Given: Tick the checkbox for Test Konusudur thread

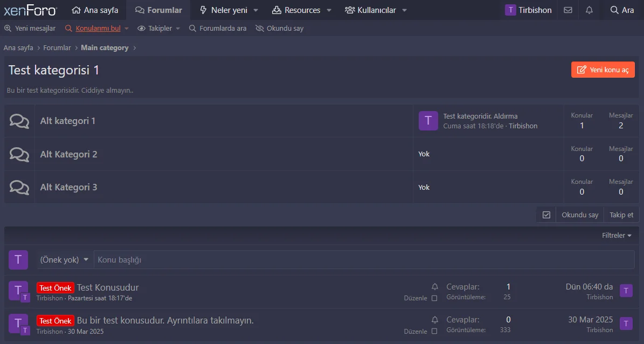Looking at the screenshot, I should pos(434,298).
